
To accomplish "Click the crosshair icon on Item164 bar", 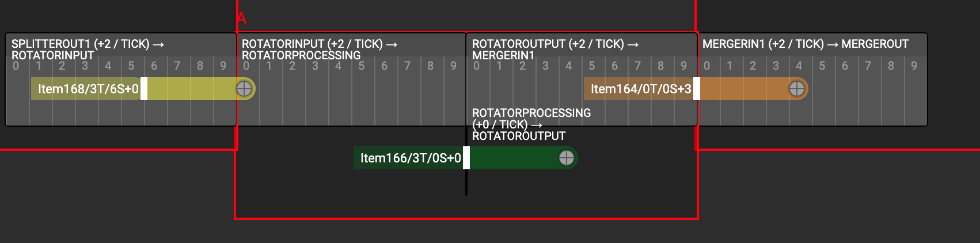I will pos(797,89).
